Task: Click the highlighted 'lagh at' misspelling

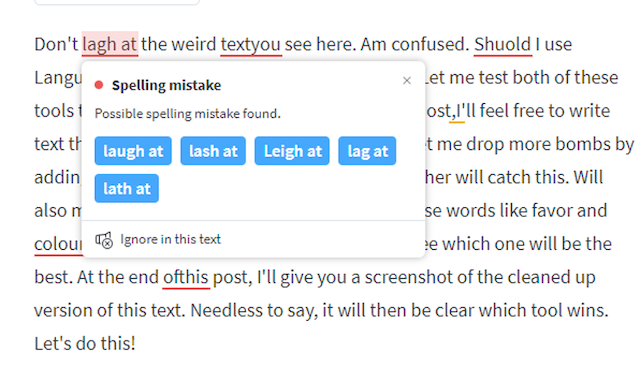Action: point(110,44)
